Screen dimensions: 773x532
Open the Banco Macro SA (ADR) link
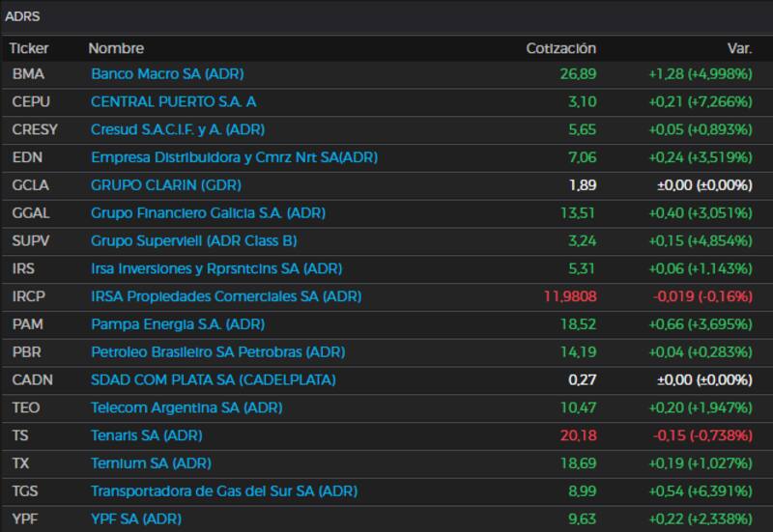tap(167, 73)
